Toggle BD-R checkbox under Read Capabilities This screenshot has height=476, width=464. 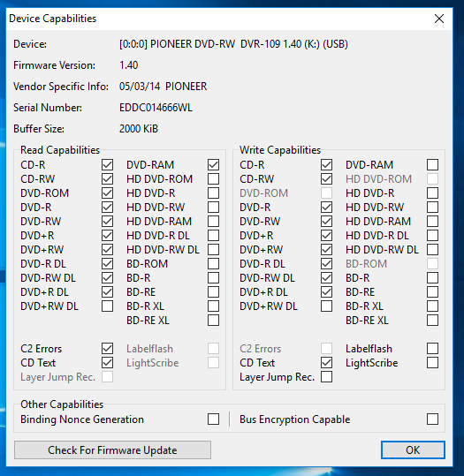(x=213, y=278)
